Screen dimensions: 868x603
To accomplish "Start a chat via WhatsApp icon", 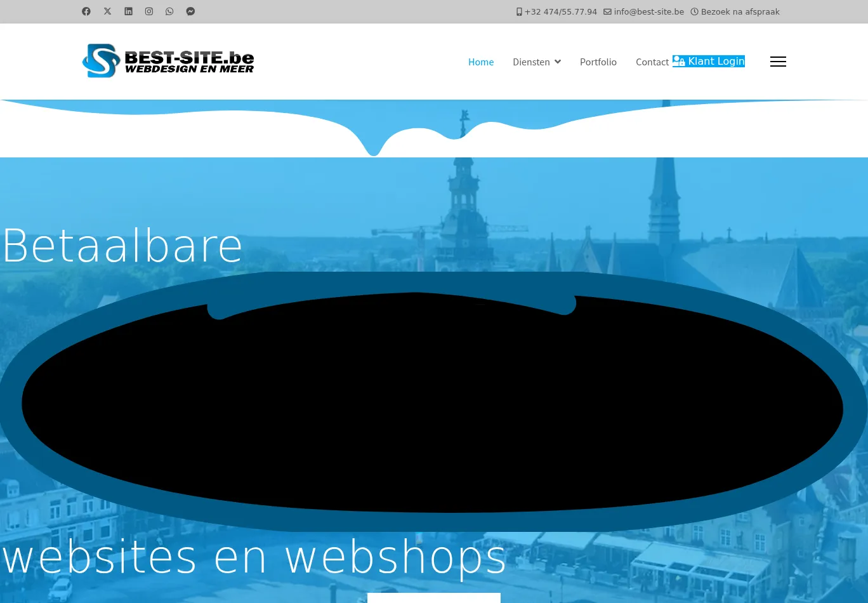I will coord(169,11).
